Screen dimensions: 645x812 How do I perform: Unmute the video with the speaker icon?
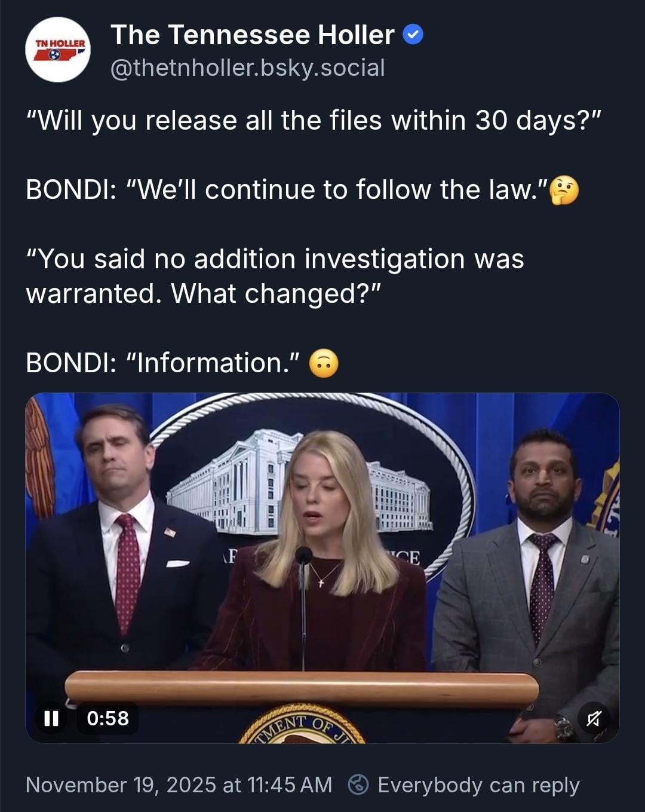[594, 718]
